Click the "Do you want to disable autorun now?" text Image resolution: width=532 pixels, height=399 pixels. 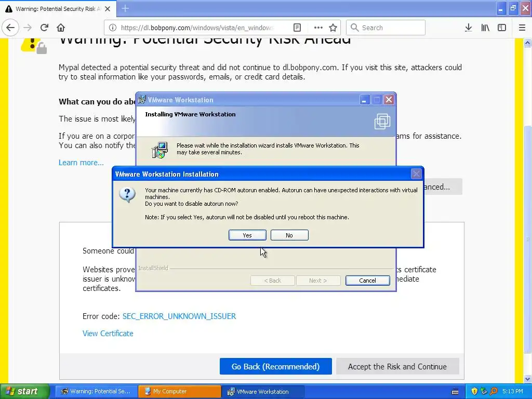click(x=191, y=204)
